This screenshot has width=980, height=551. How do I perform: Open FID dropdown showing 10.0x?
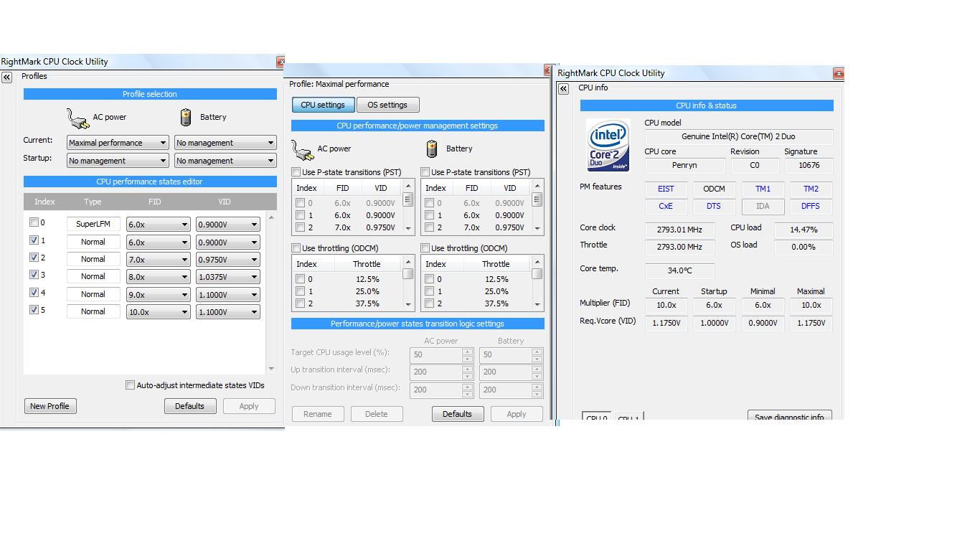coord(158,312)
